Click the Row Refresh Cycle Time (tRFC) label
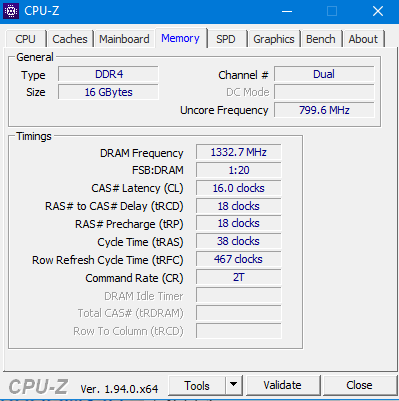The height and width of the screenshot is (401, 399). coord(108,260)
